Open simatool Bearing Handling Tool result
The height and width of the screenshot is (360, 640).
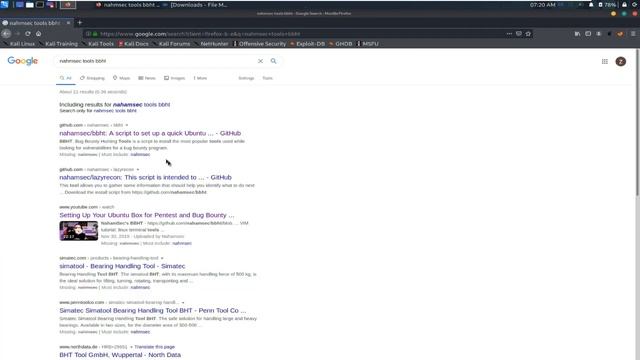[122, 266]
